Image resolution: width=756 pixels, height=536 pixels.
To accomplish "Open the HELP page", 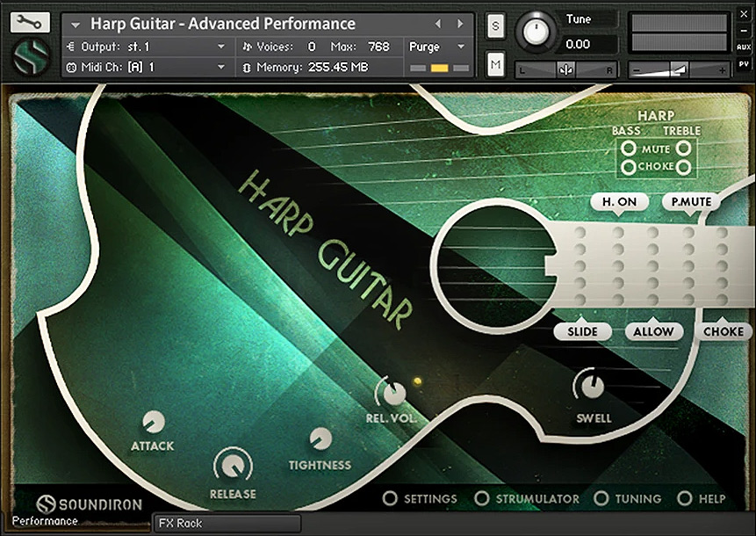I will point(702,498).
